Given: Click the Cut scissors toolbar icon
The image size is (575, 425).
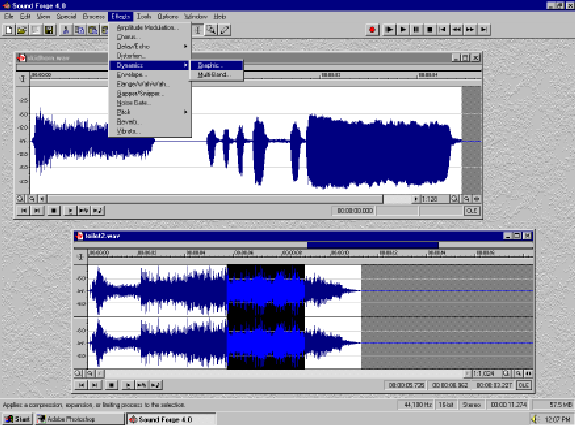Looking at the screenshot, I should [66, 30].
